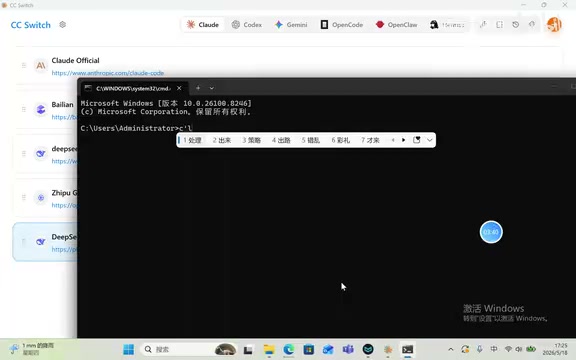
Task: Open the weather widget on the taskbar
Action: tap(32, 349)
